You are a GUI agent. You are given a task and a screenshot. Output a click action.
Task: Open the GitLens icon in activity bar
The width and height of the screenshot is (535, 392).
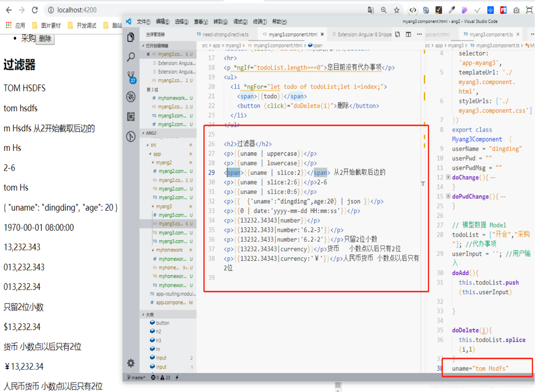coord(131,136)
